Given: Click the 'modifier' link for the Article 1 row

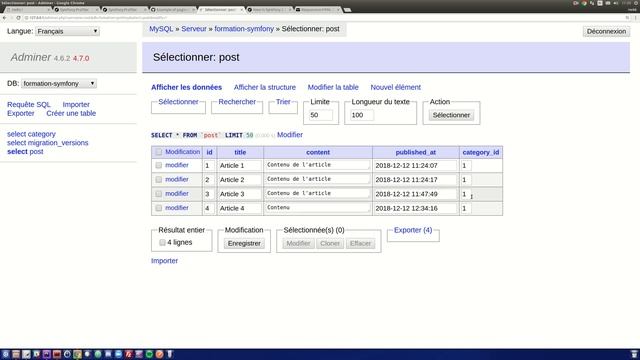Looking at the screenshot, I should (x=177, y=165).
